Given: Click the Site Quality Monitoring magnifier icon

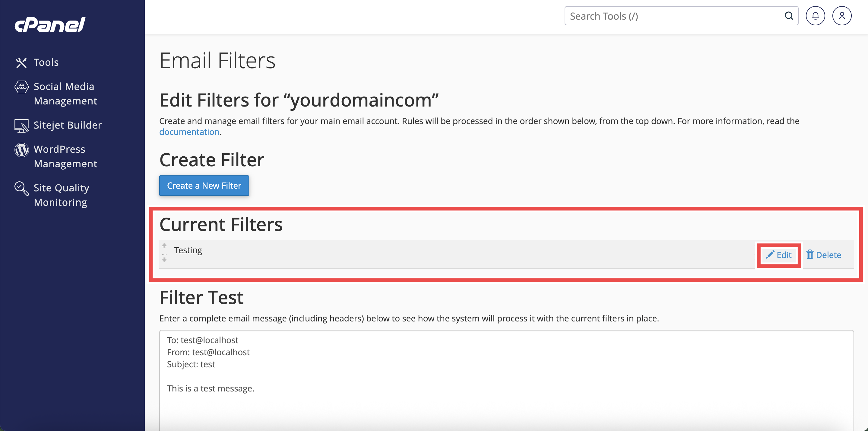Looking at the screenshot, I should pos(21,188).
